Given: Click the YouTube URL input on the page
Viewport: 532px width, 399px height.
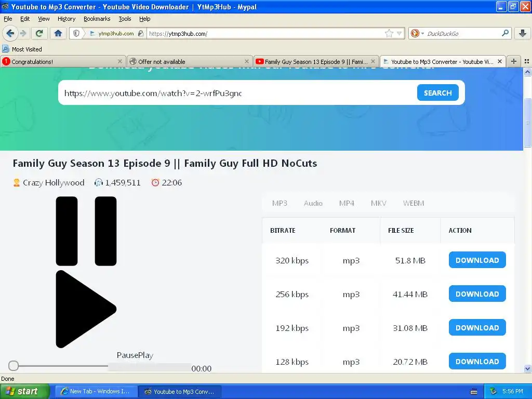Looking at the screenshot, I should click(x=237, y=93).
